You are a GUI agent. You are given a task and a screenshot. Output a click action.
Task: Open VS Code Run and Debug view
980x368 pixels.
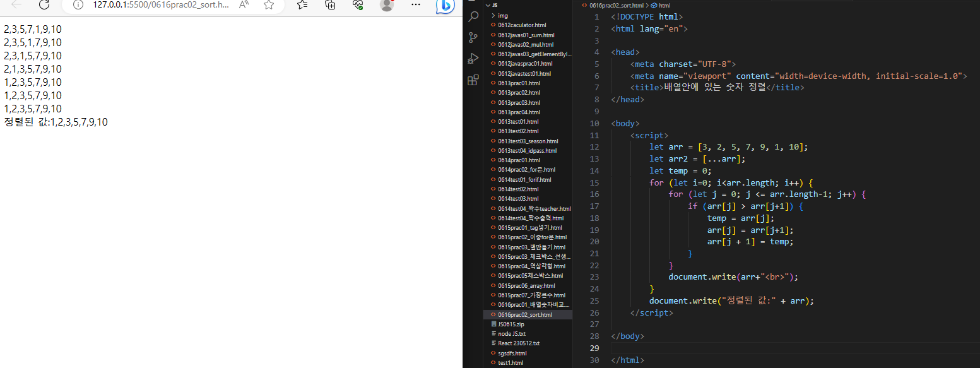(473, 59)
